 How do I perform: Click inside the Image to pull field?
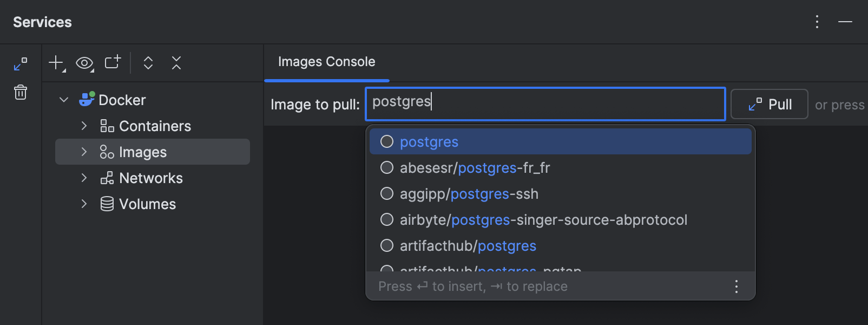coord(541,104)
